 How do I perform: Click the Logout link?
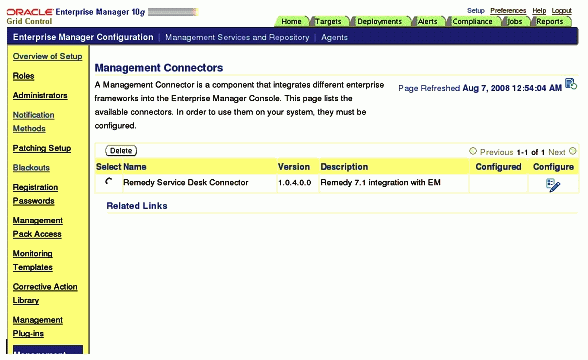click(561, 10)
